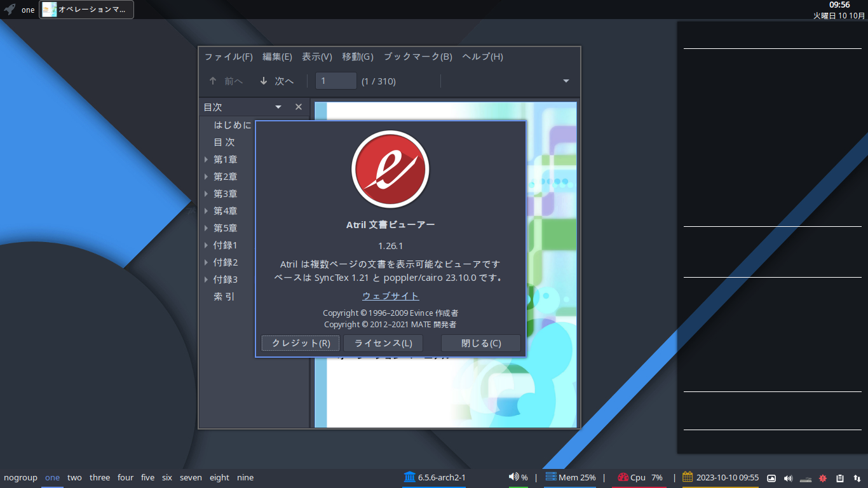
Task: Switch to workspace one
Action: pyautogui.click(x=52, y=478)
